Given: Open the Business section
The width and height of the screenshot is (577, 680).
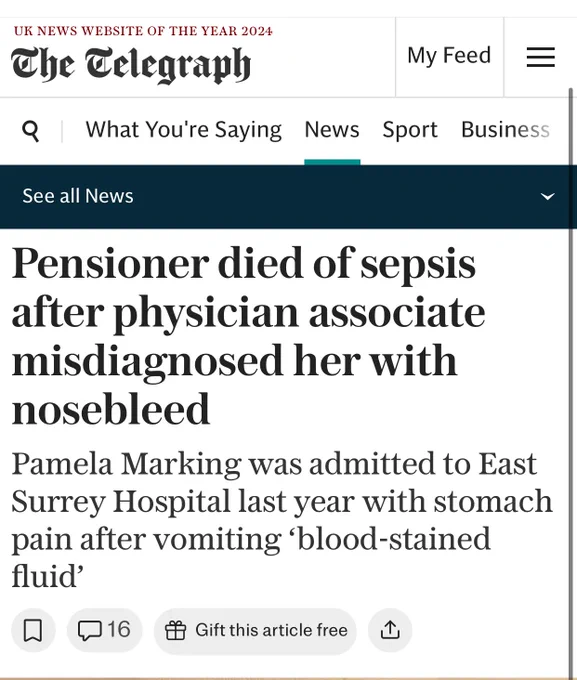Looking at the screenshot, I should (x=505, y=130).
